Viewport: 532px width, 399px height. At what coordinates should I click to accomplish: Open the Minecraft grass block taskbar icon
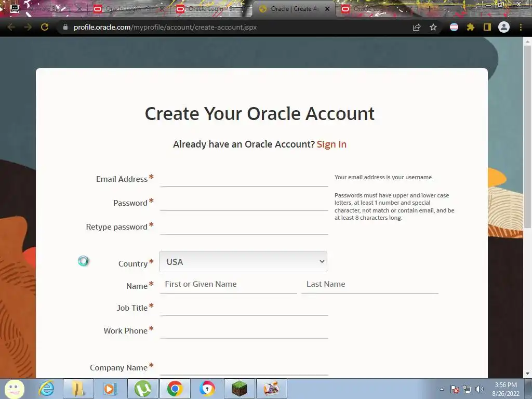pyautogui.click(x=239, y=389)
